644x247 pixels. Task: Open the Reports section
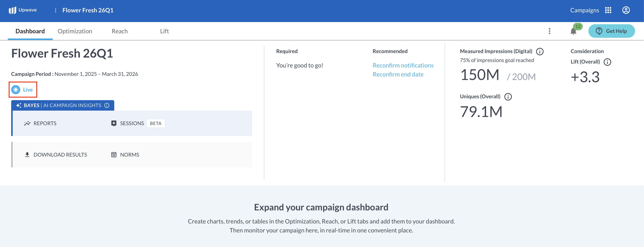tap(40, 123)
